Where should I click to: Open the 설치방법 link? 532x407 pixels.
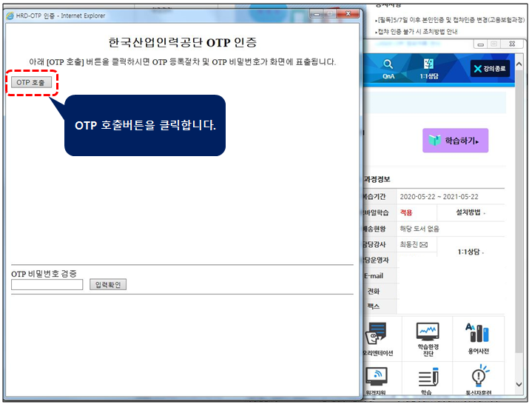[x=471, y=212]
